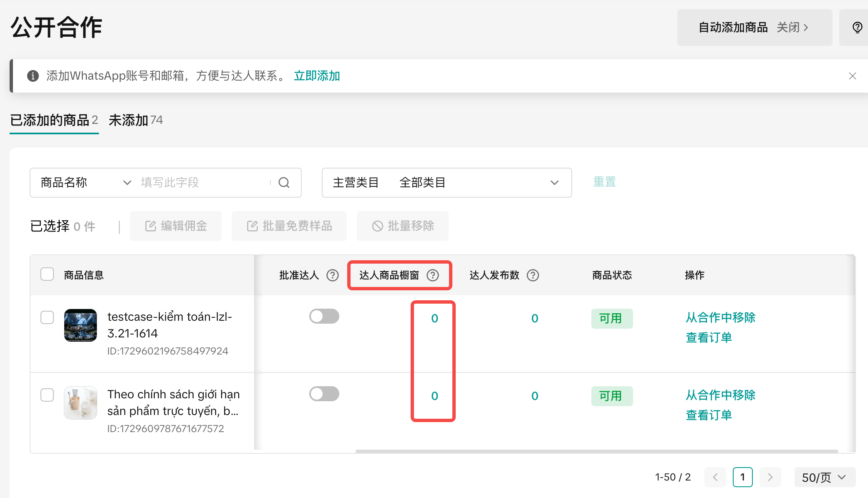Open the 50/页 page size dropdown
Image resolution: width=868 pixels, height=498 pixels.
point(825,477)
